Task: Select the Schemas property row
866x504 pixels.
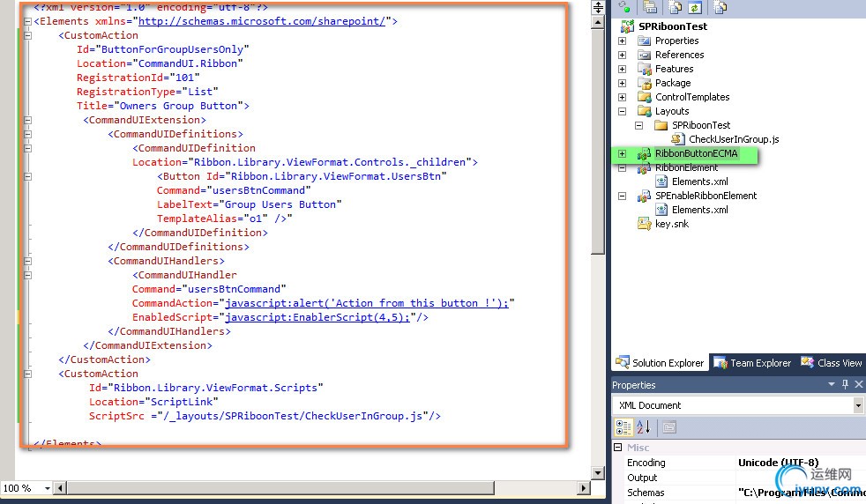Action: tap(739, 493)
